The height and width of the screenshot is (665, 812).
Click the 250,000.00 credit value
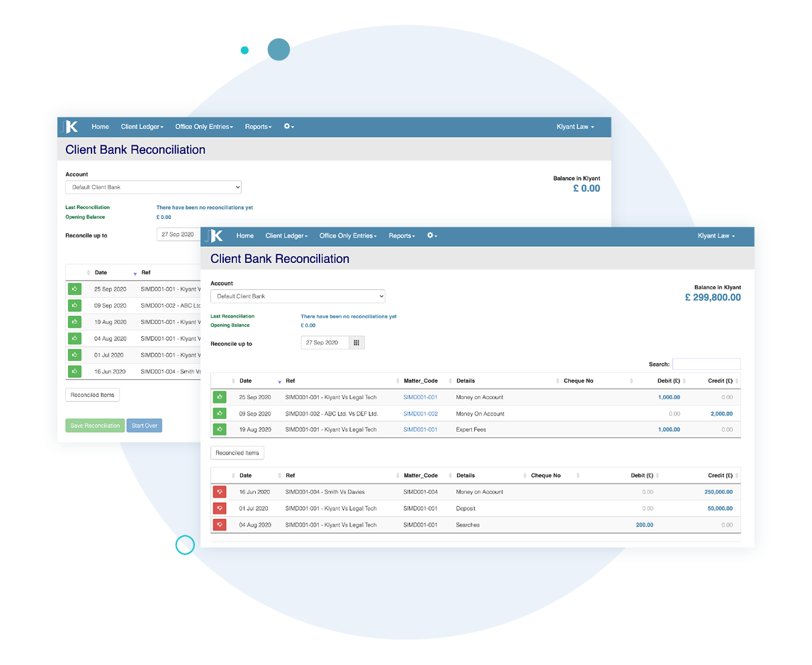pos(718,493)
